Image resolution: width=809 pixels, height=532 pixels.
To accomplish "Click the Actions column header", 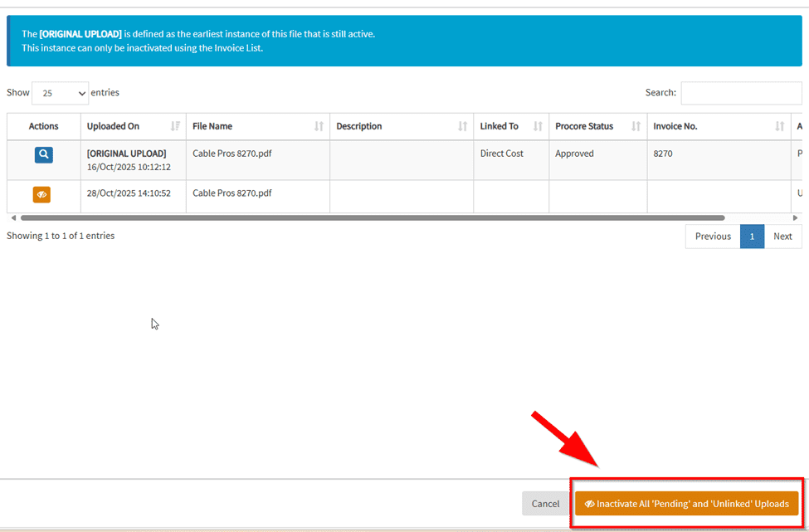I will point(43,126).
